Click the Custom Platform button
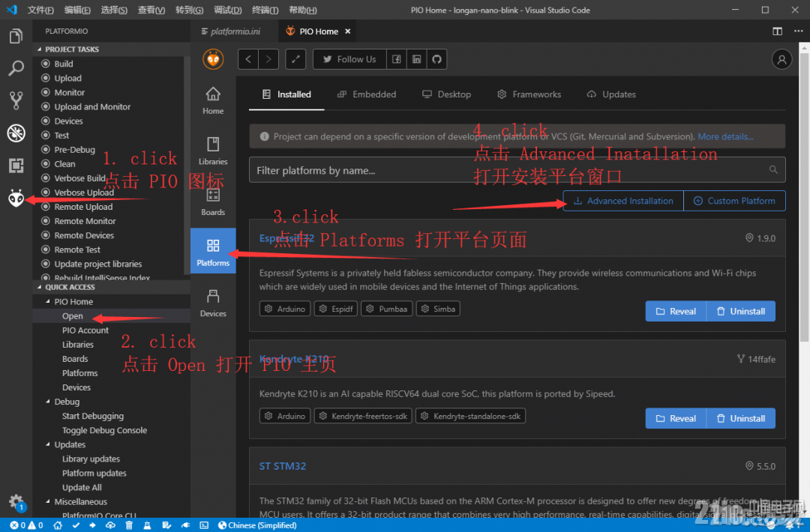This screenshot has height=532, width=810. [734, 201]
